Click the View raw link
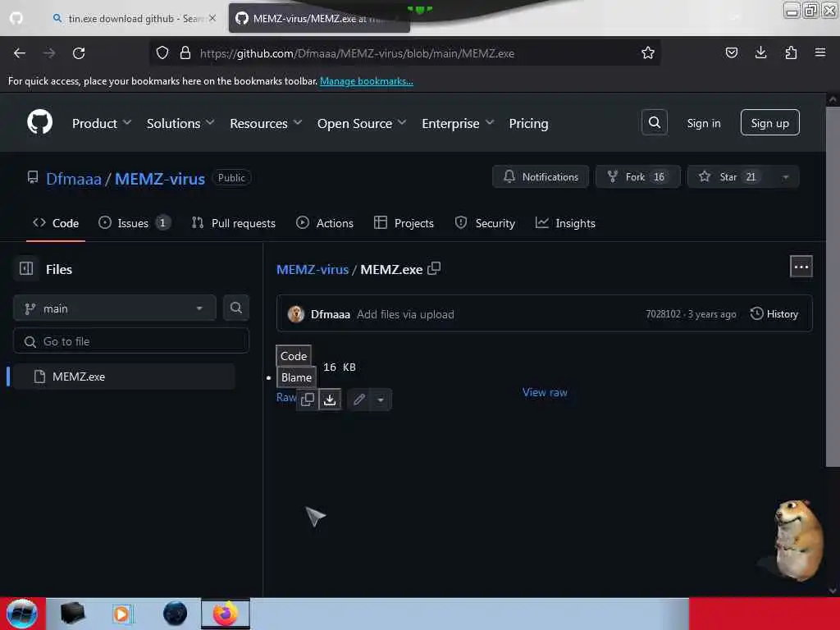Image resolution: width=840 pixels, height=630 pixels. (x=545, y=392)
